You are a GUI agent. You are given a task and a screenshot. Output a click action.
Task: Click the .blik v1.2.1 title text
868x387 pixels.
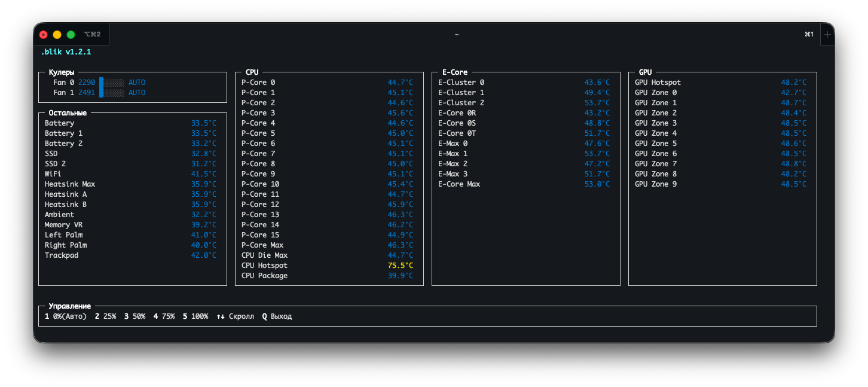(66, 52)
